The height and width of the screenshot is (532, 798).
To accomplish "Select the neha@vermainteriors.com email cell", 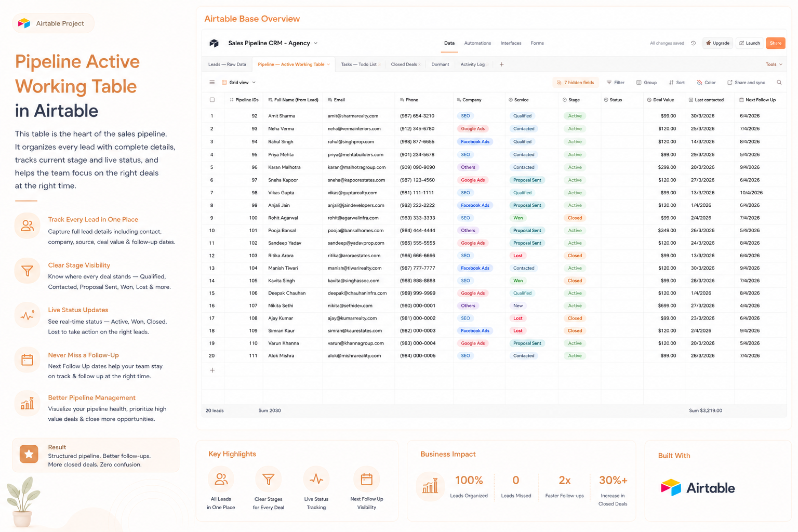I will coord(358,129).
